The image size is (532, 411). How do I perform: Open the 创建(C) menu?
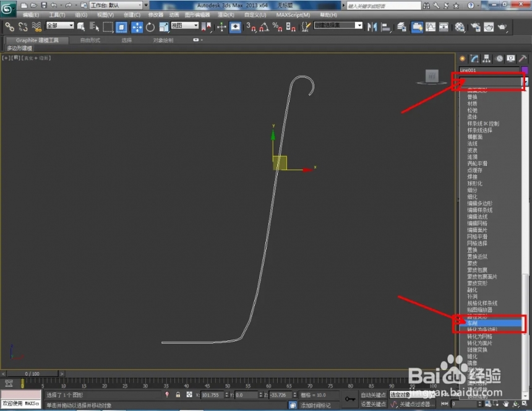click(x=132, y=15)
